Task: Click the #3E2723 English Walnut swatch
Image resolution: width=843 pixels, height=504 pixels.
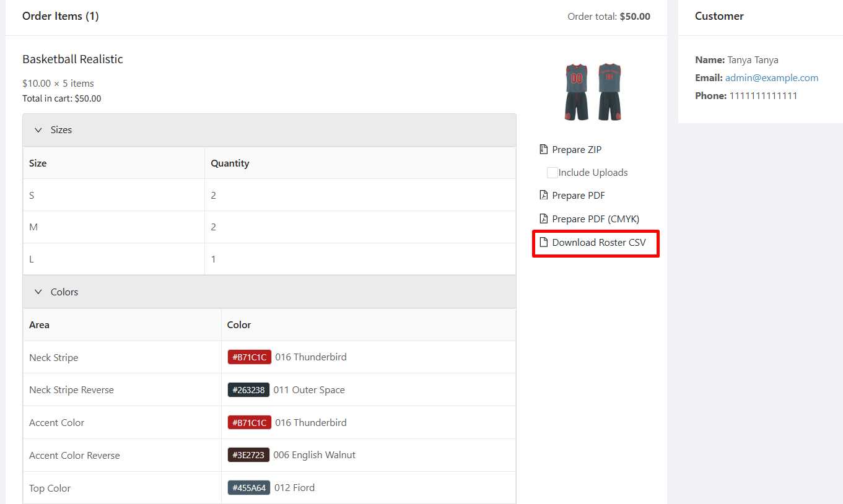Action: click(x=248, y=455)
